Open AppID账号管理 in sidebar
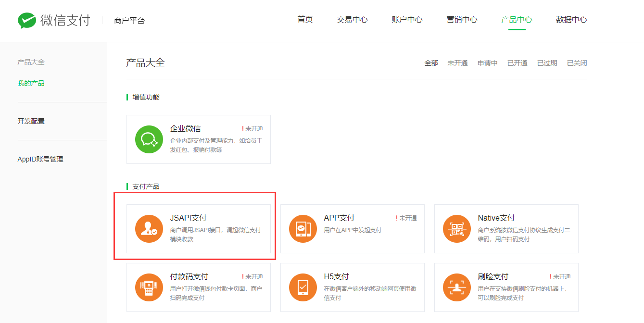Image resolution: width=644 pixels, height=323 pixels. click(40, 159)
